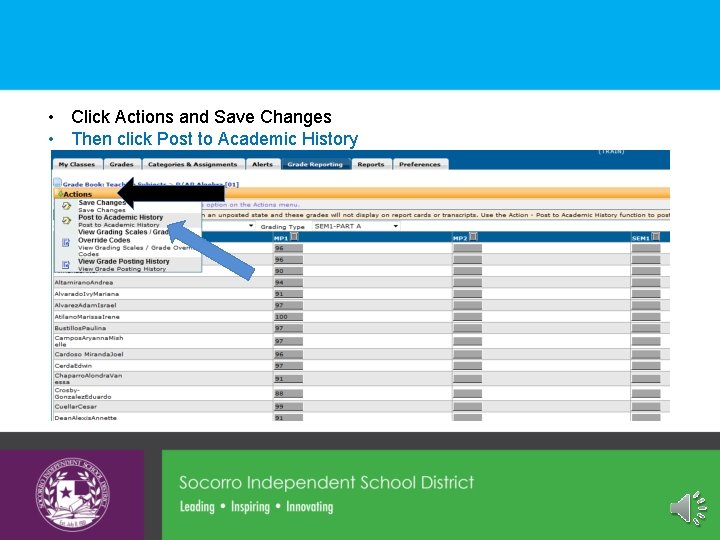Image resolution: width=720 pixels, height=540 pixels.
Task: Select student name AlvaradoIvyMariana
Action: [86, 294]
